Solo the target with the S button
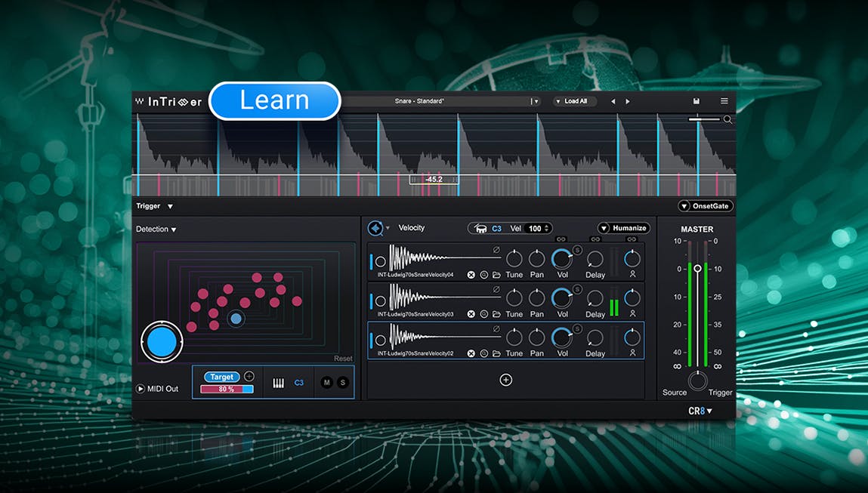 click(x=343, y=382)
